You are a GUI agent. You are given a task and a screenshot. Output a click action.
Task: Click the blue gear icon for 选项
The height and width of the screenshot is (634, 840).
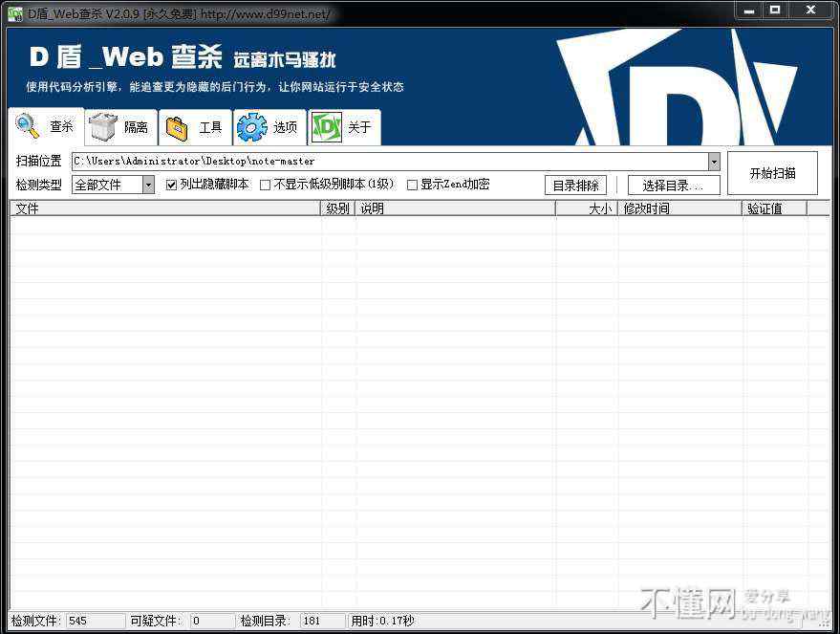[x=251, y=127]
